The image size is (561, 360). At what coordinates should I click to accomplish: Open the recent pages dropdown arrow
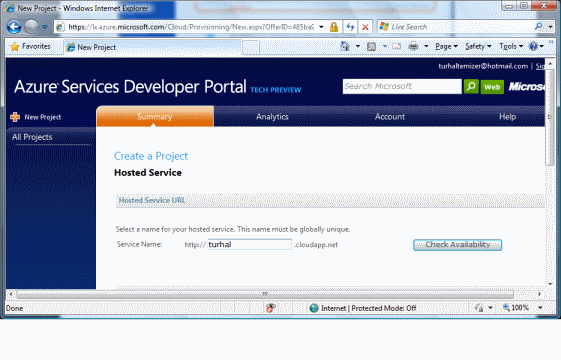point(45,27)
